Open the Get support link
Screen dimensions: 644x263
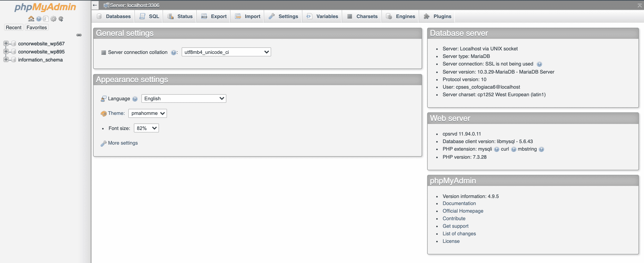[456, 226]
